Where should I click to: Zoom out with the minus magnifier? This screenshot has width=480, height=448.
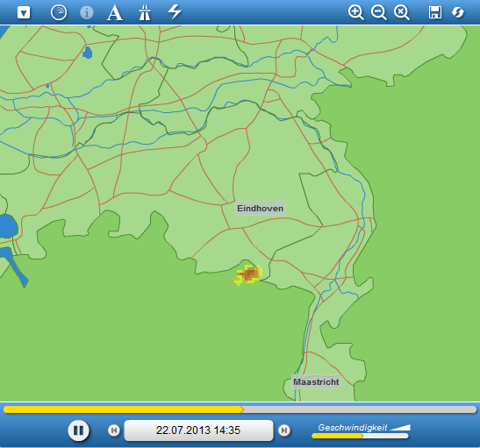tap(379, 13)
